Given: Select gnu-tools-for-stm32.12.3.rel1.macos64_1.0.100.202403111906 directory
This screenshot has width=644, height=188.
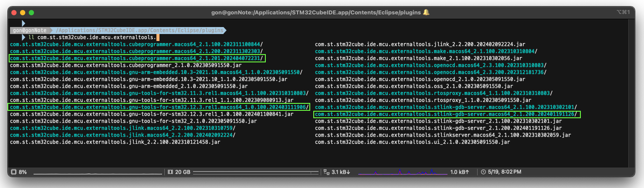Looking at the screenshot, I should click(159, 107).
